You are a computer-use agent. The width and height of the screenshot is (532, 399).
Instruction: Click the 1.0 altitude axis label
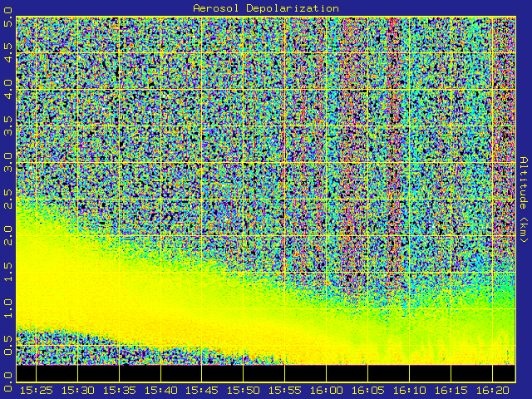click(8, 308)
